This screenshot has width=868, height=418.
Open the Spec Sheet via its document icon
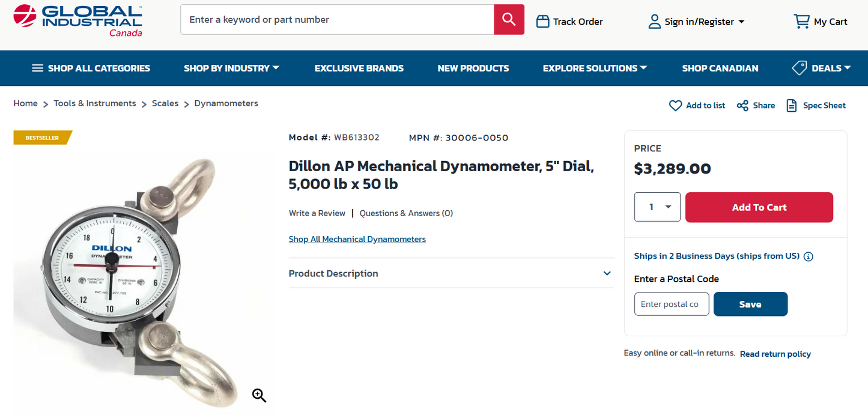(793, 105)
